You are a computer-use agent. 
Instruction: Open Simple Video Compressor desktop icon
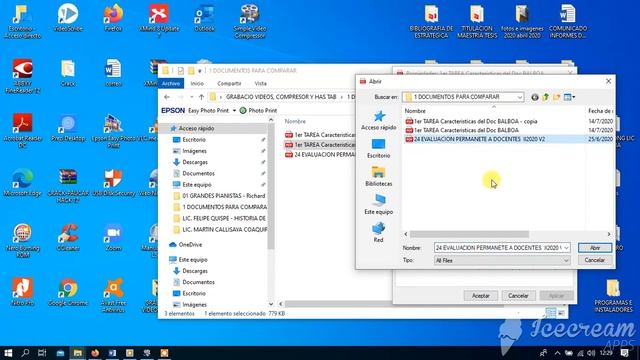point(250,21)
